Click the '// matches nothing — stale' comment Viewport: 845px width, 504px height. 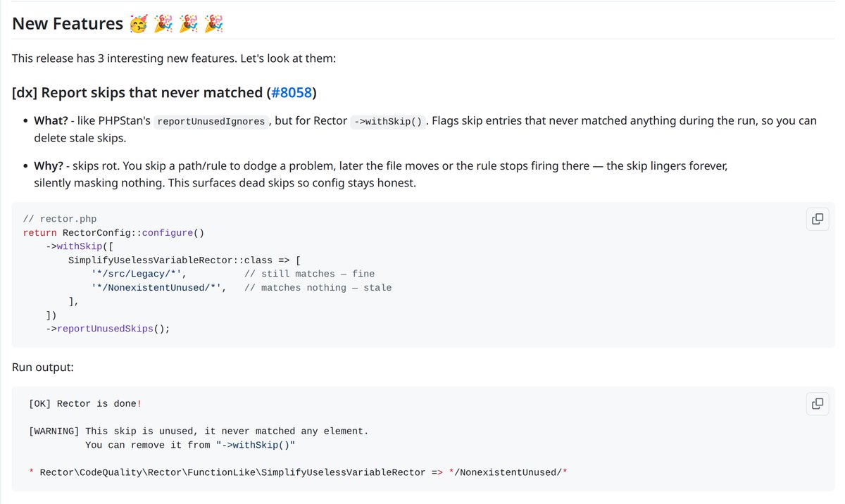318,287
